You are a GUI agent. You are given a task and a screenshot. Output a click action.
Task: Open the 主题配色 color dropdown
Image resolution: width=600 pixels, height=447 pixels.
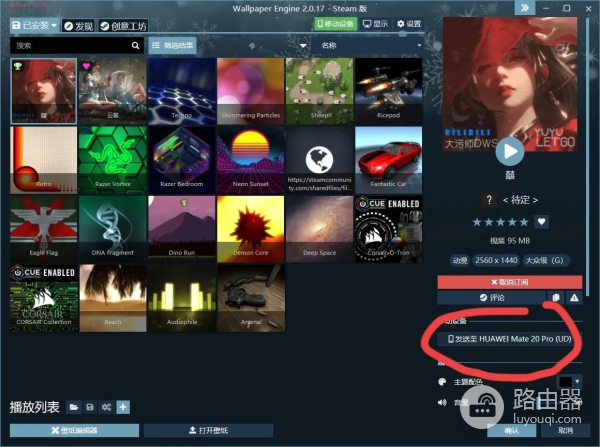[x=570, y=382]
